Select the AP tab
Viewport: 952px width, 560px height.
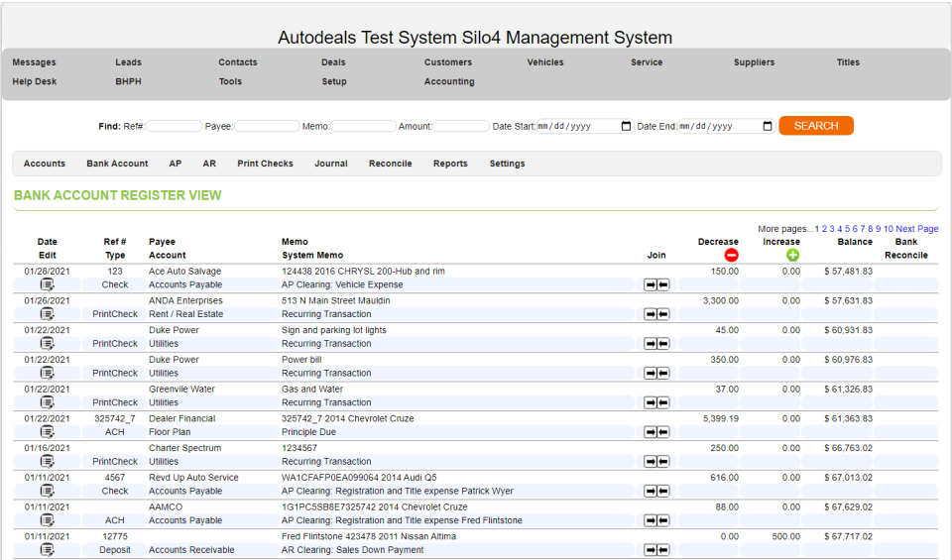176,164
